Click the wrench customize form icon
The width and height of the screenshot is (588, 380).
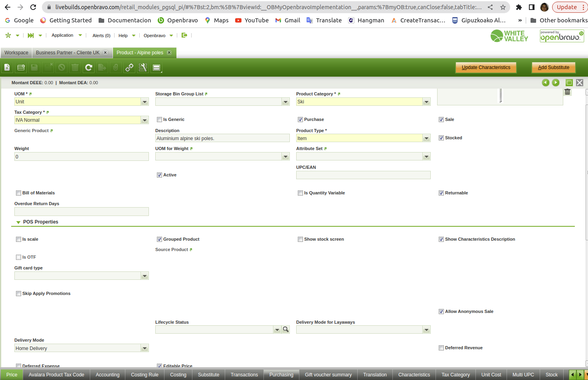click(143, 68)
